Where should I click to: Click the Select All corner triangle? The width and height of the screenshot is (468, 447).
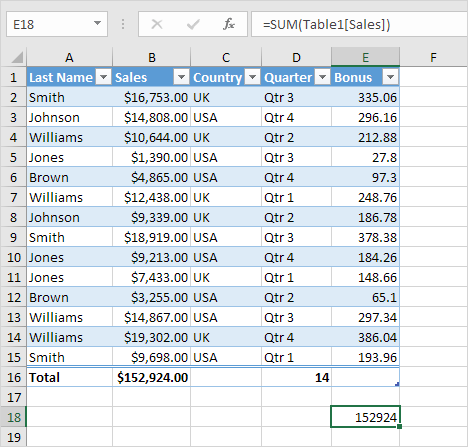point(17,57)
